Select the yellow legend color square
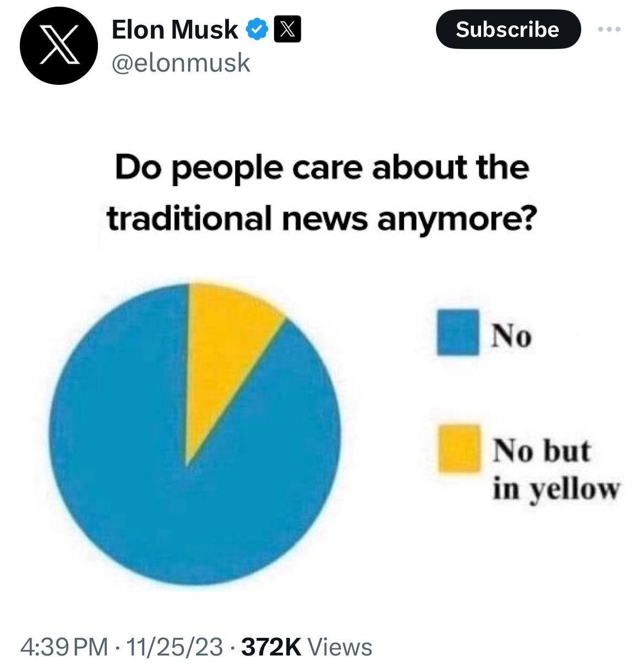This screenshot has width=644, height=672. click(458, 448)
